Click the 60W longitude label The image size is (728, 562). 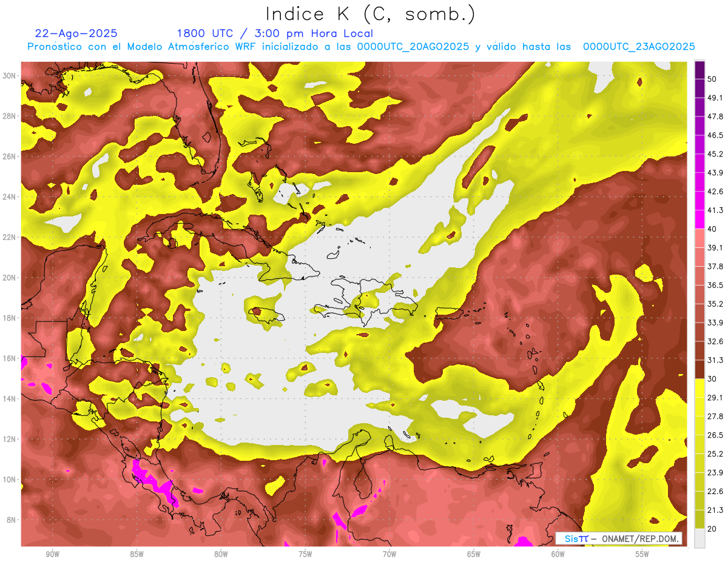tap(558, 554)
